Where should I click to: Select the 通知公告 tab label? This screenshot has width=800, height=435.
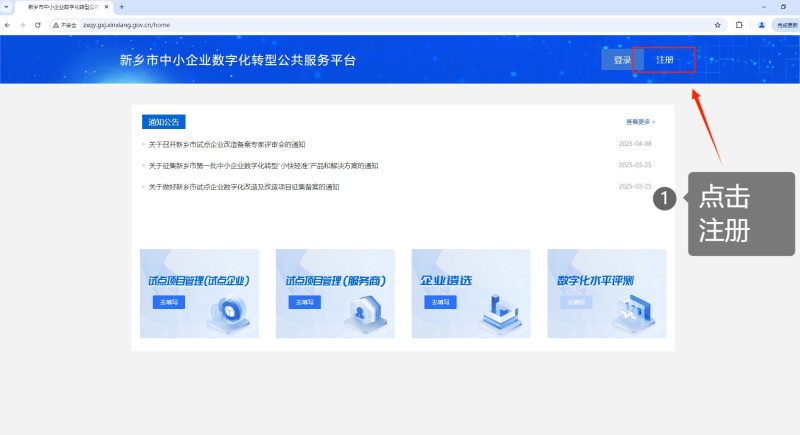[x=164, y=122]
